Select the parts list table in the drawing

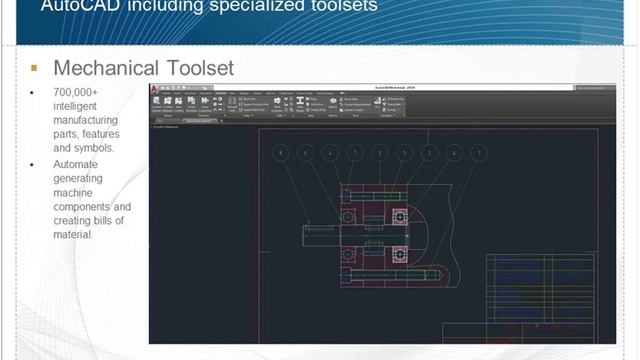(540, 287)
